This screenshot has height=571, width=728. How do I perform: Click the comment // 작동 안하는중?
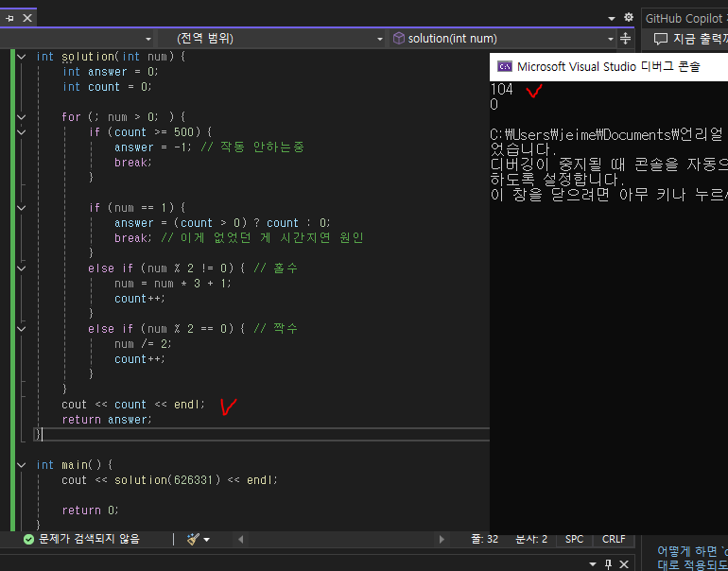pos(252,147)
